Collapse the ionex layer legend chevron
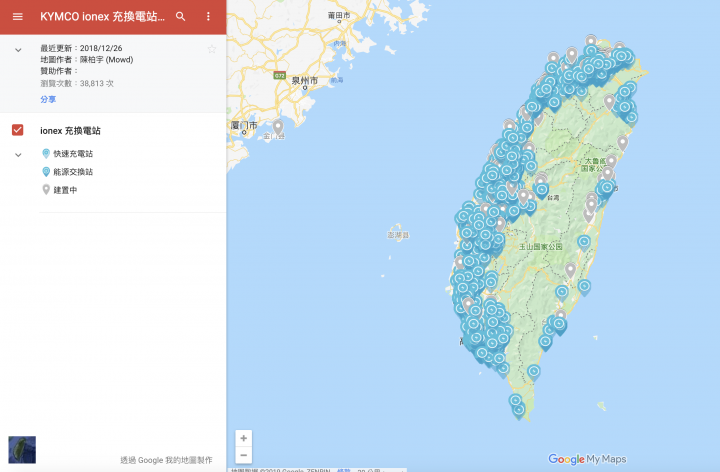 pos(18,155)
